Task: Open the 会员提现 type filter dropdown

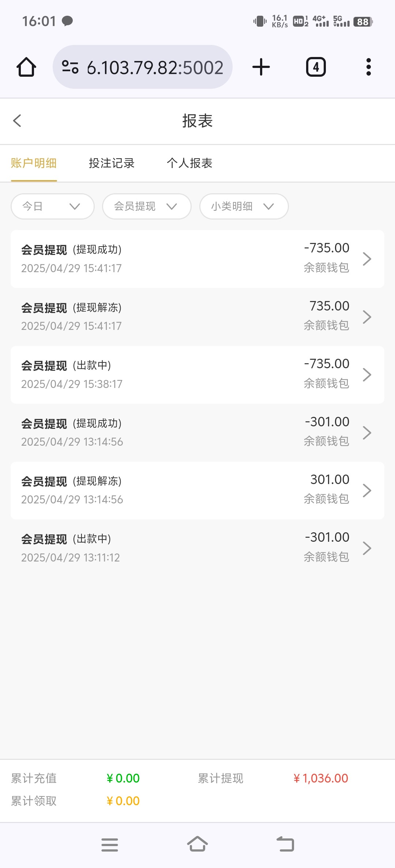Action: pyautogui.click(x=147, y=206)
